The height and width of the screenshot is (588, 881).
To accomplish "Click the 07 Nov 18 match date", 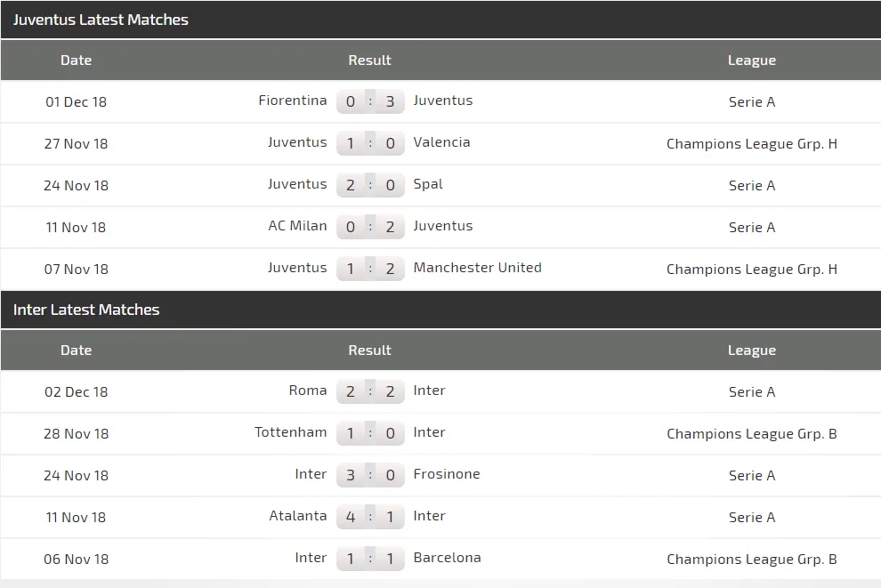I will [x=76, y=269].
